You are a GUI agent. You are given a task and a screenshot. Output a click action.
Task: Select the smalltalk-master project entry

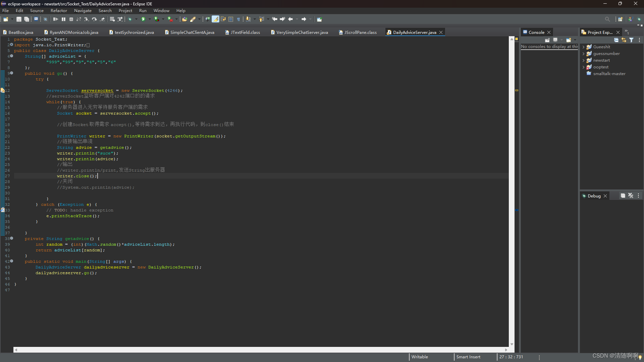[x=609, y=74]
